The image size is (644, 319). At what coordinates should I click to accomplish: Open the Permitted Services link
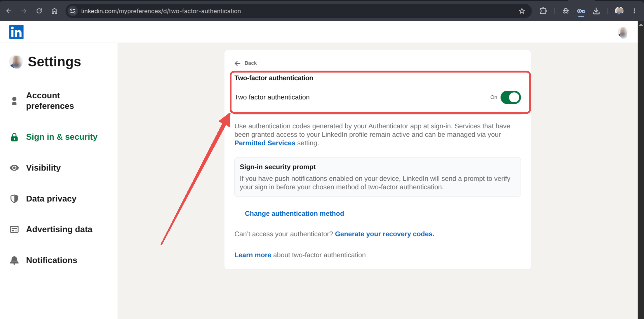[265, 143]
